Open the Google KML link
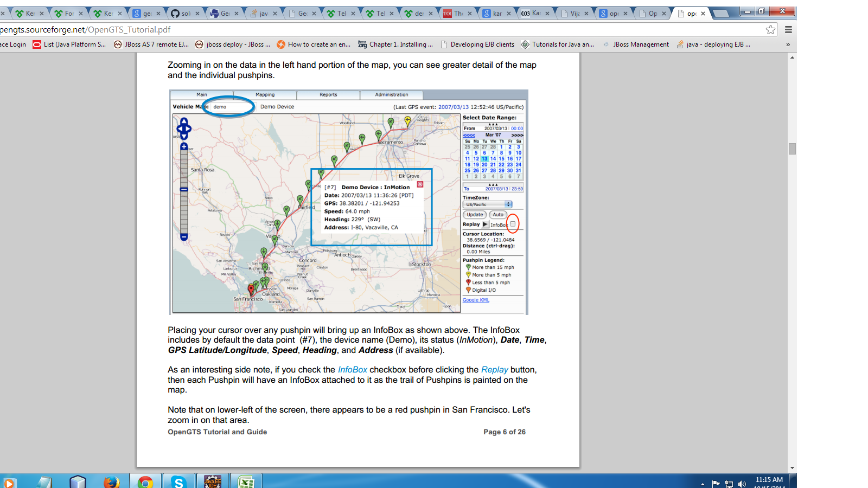 pos(476,300)
